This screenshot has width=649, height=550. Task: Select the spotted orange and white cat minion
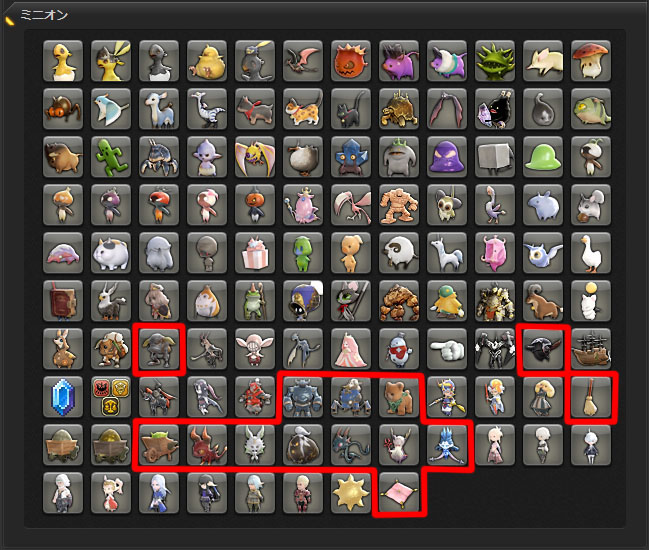(303, 109)
